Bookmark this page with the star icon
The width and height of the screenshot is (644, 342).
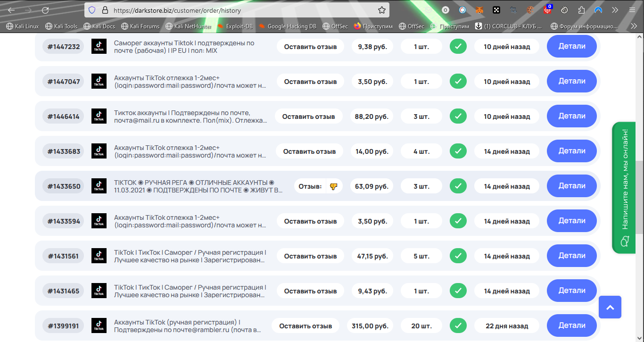(x=382, y=10)
